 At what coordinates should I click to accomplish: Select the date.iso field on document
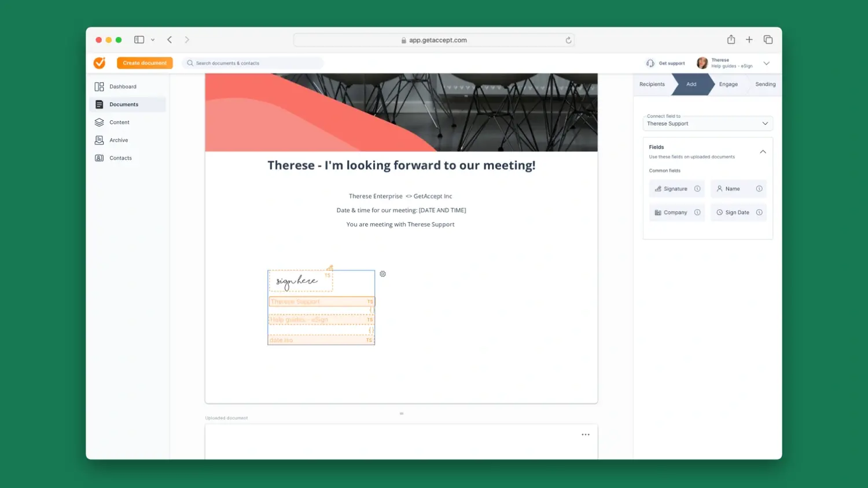click(x=322, y=340)
